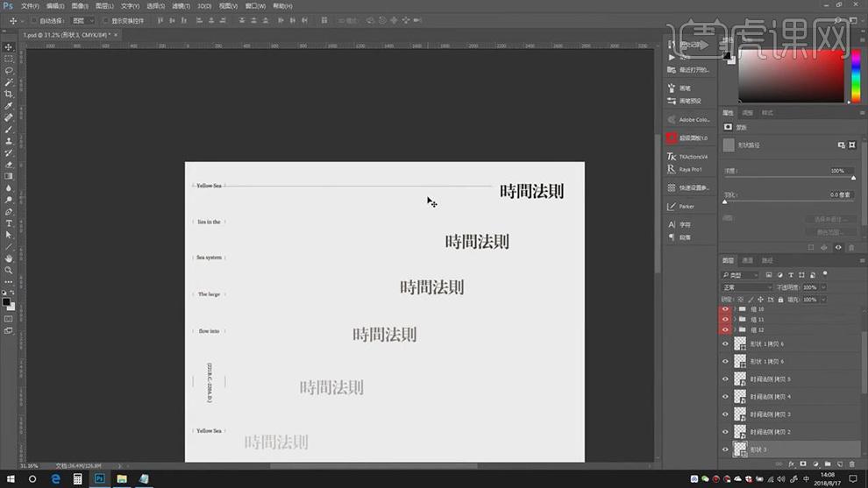Switch to the 路径 (Paths) tab

[767, 260]
